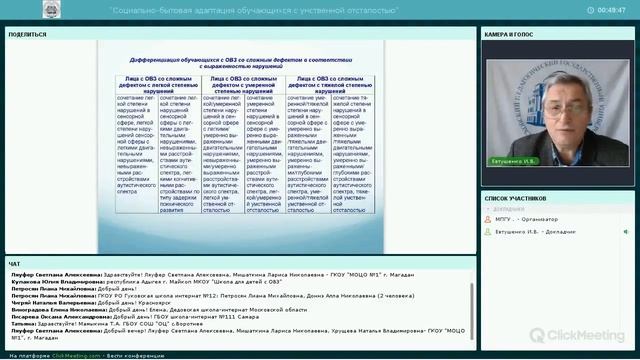Image resolution: width=640 pixels, height=360 pixels.
Task: Click the clock icon beside the session timer
Action: (x=590, y=10)
